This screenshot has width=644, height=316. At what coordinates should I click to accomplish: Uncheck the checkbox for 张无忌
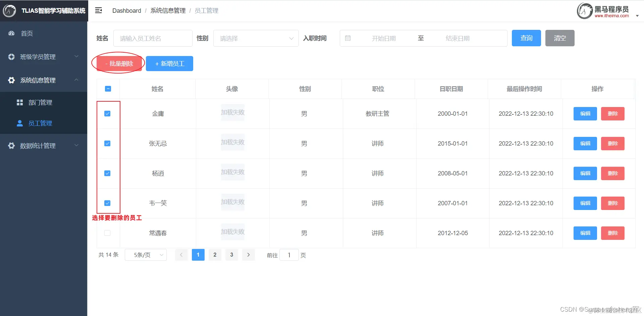(107, 143)
